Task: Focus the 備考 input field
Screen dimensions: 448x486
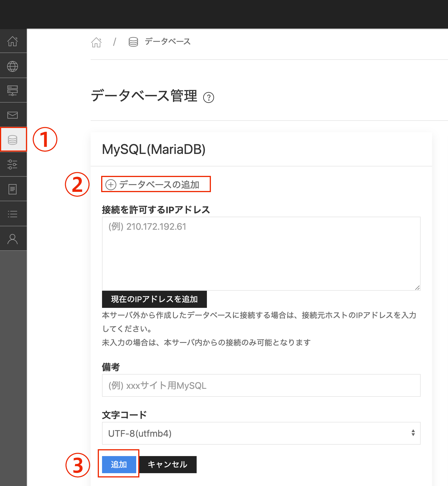Action: point(261,385)
